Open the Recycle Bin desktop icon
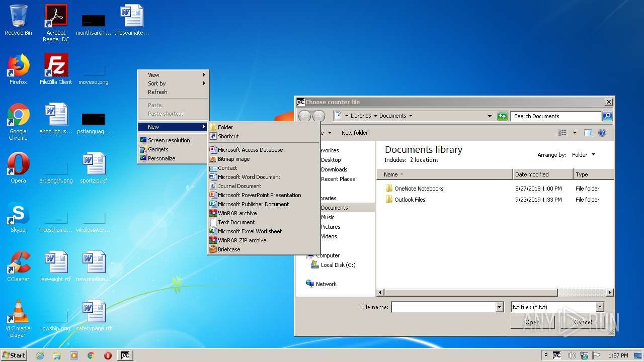Screen dimensions: 644x362 [18, 20]
